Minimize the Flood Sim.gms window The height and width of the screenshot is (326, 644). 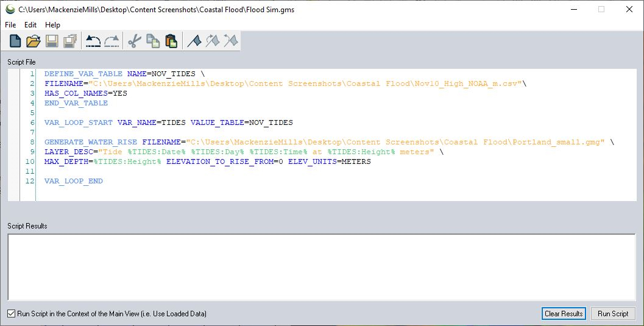coord(574,9)
